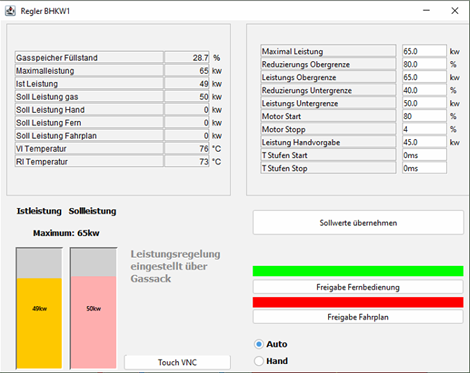Click the Soll Leistung Hand row label

tap(89, 110)
